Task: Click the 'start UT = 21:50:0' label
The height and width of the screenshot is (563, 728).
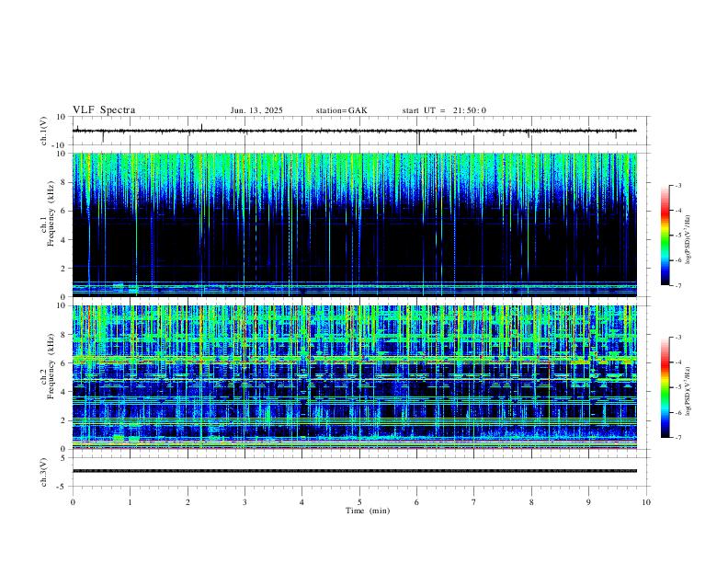Action: [444, 110]
